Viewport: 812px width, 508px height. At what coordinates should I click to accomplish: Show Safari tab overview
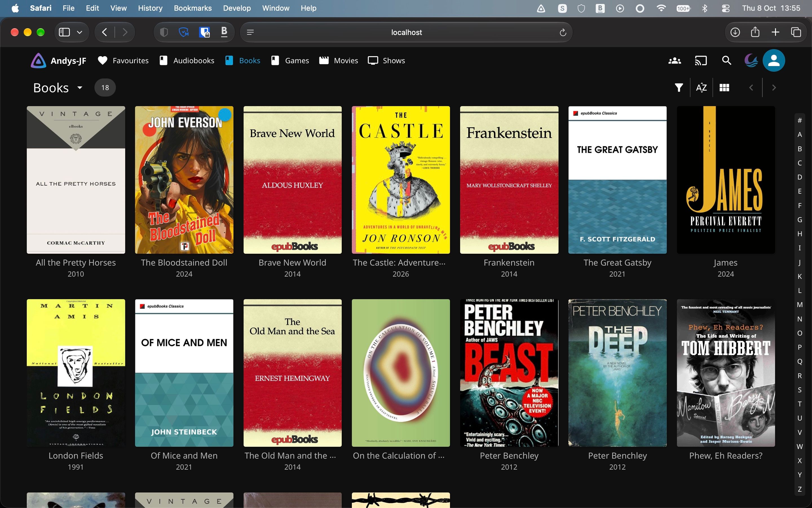(x=796, y=32)
